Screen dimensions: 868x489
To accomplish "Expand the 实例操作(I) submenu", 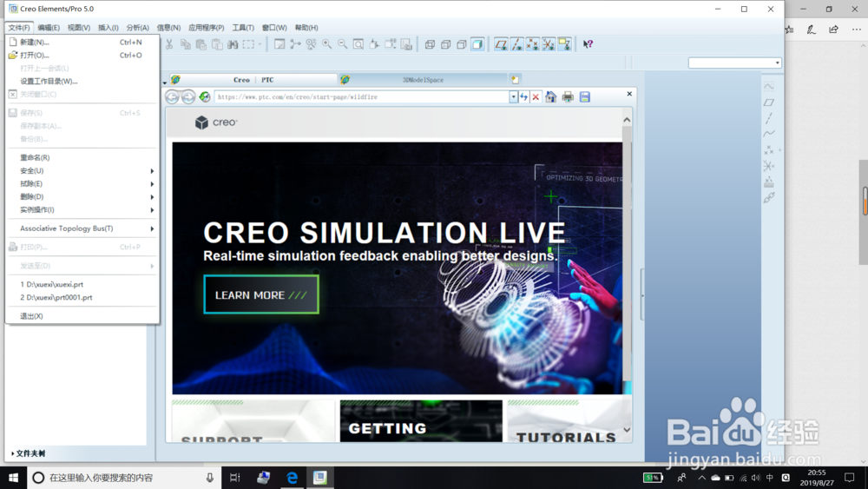I will (82, 210).
